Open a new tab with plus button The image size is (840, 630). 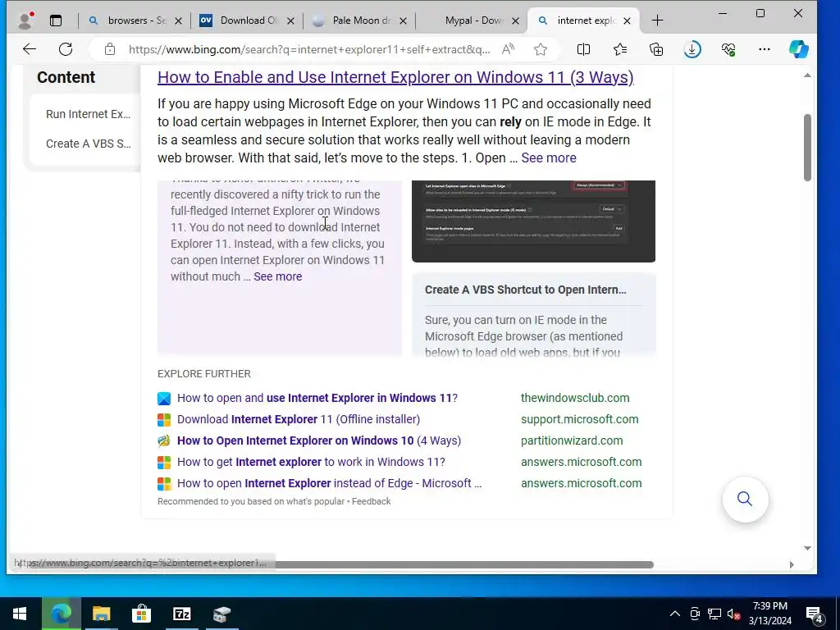click(657, 21)
